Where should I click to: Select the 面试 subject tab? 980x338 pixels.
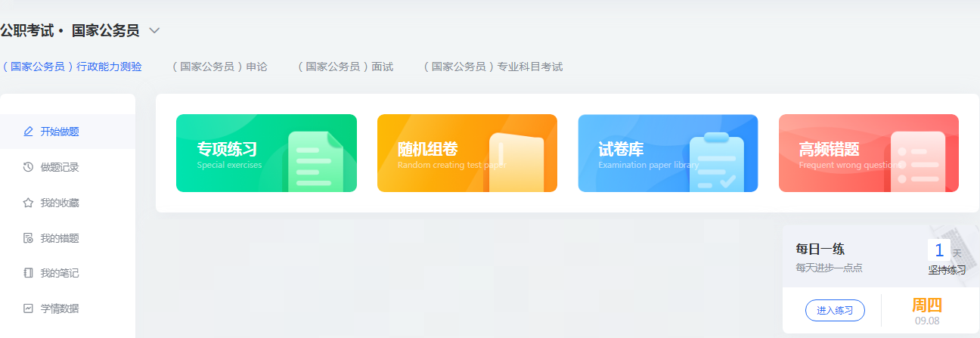click(346, 67)
